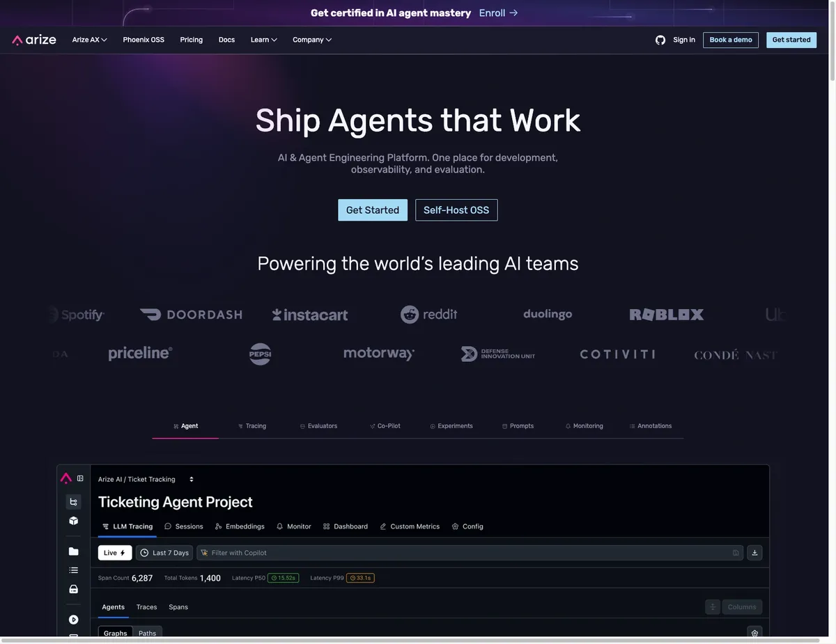Click the Book a demo button
836x644 pixels.
(731, 40)
